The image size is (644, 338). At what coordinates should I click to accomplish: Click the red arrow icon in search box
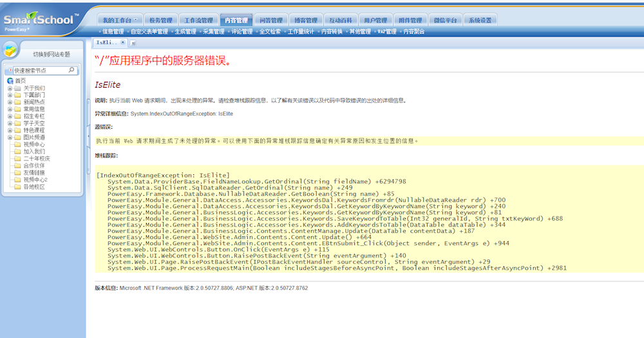10,71
